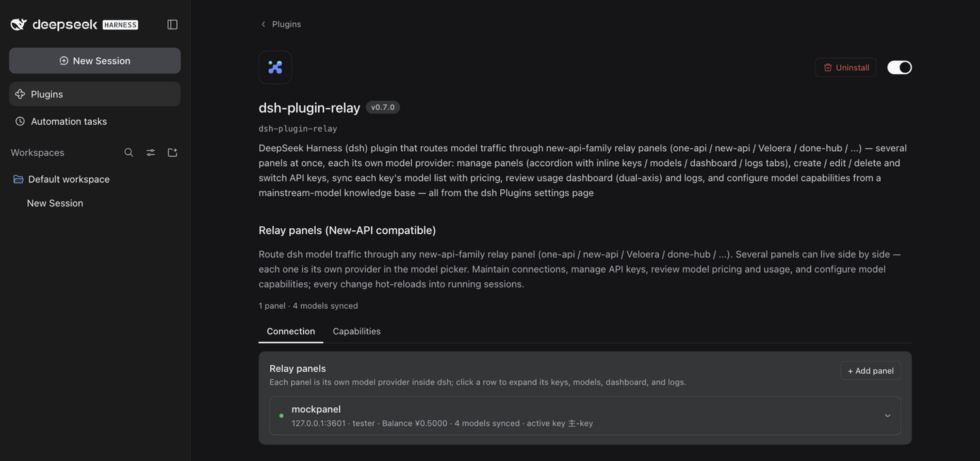Switch to the Capabilities tab

click(x=357, y=331)
